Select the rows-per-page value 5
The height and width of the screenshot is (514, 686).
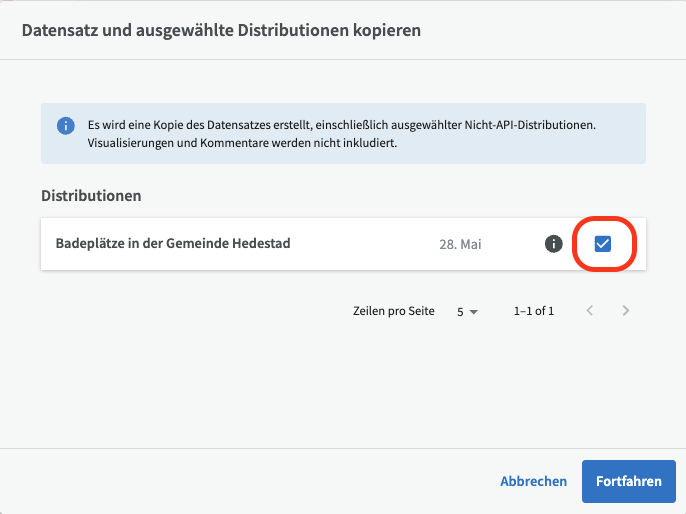pos(460,311)
